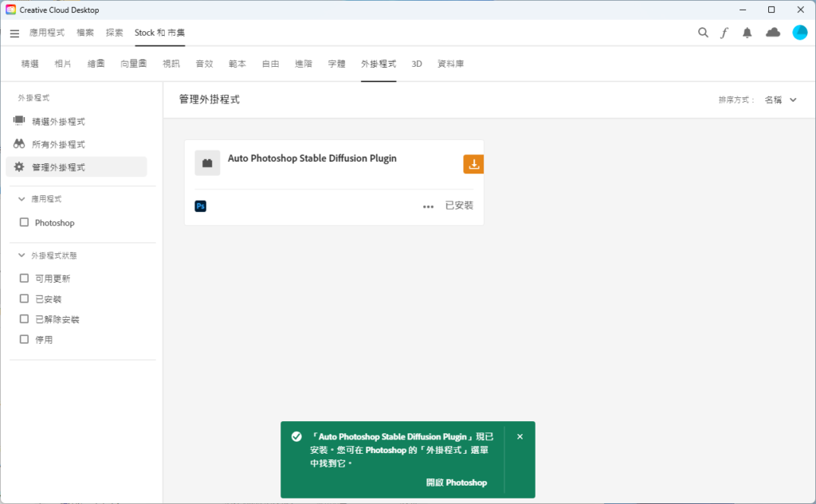Switch to the 音效 tab

tap(205, 64)
